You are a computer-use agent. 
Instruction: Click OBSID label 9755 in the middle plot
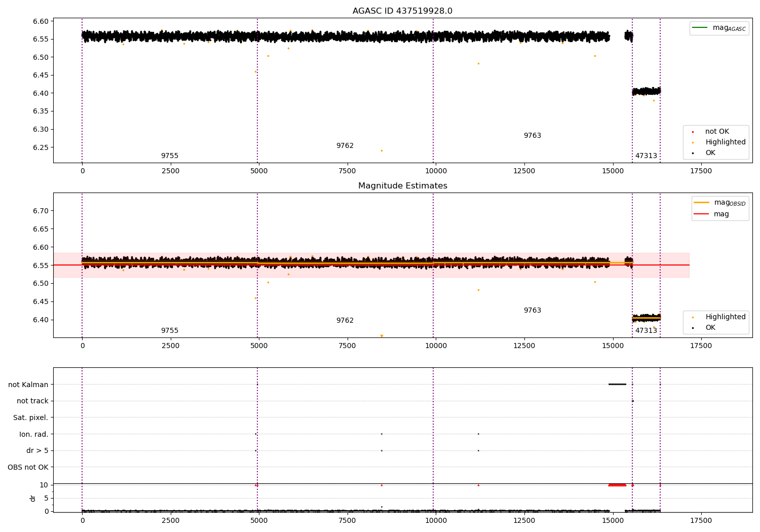[x=170, y=331]
